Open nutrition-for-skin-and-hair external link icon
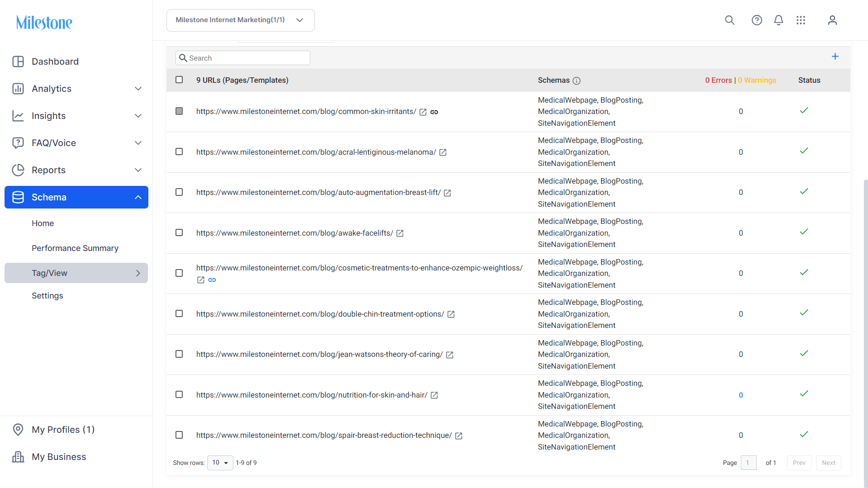This screenshot has height=488, width=868. pyautogui.click(x=434, y=395)
